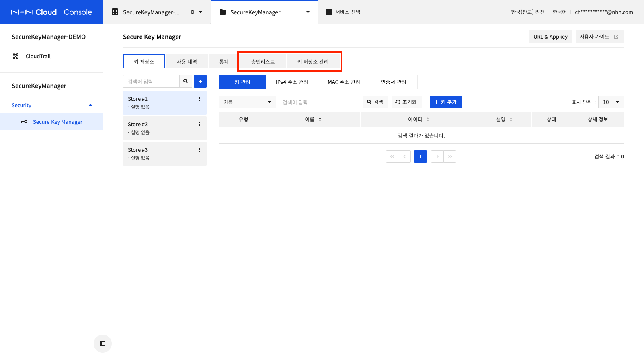Viewport: 644px width, 360px height.
Task: Switch to the 키 저장소 tab
Action: click(x=144, y=62)
